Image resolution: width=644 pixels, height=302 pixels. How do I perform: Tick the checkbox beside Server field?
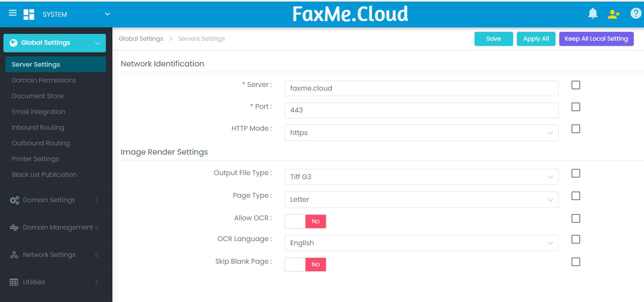click(x=576, y=85)
